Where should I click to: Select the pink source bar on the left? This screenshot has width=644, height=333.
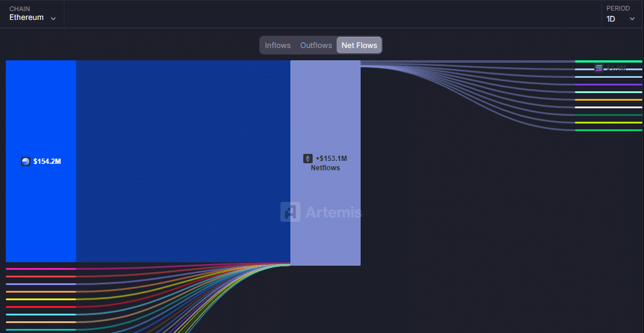tap(41, 269)
